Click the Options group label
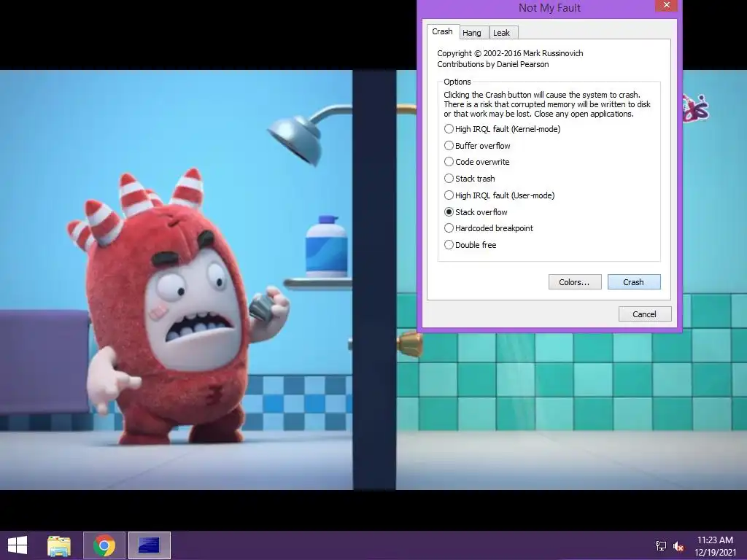Screen dimensions: 747x560 pos(457,82)
